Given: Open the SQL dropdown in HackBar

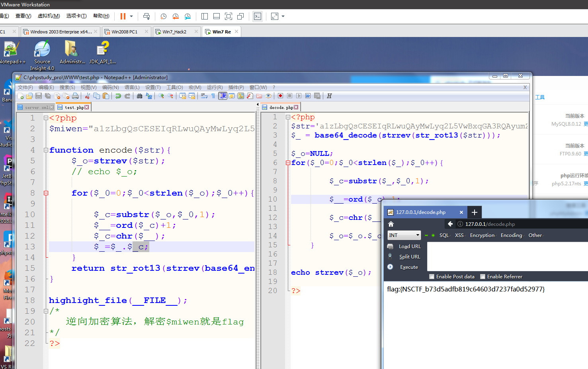Looking at the screenshot, I should (445, 235).
